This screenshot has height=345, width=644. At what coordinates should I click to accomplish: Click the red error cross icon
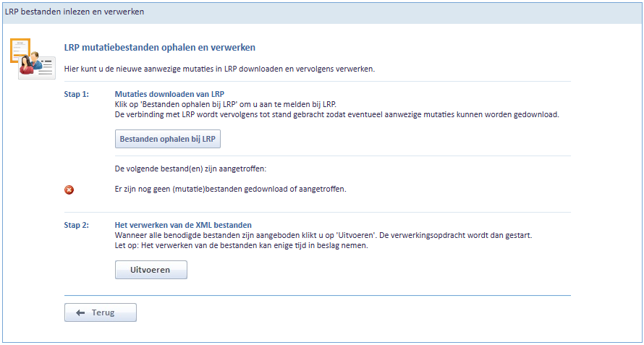click(69, 189)
